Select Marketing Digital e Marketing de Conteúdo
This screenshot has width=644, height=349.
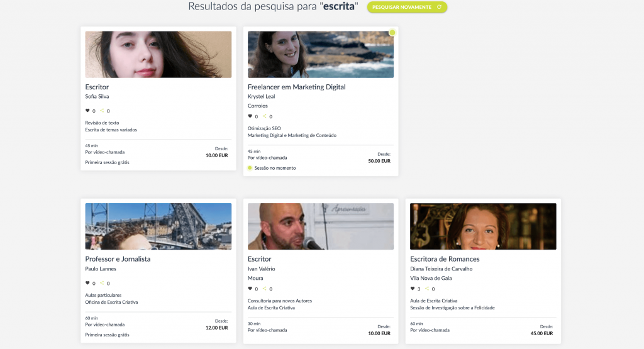tap(292, 135)
